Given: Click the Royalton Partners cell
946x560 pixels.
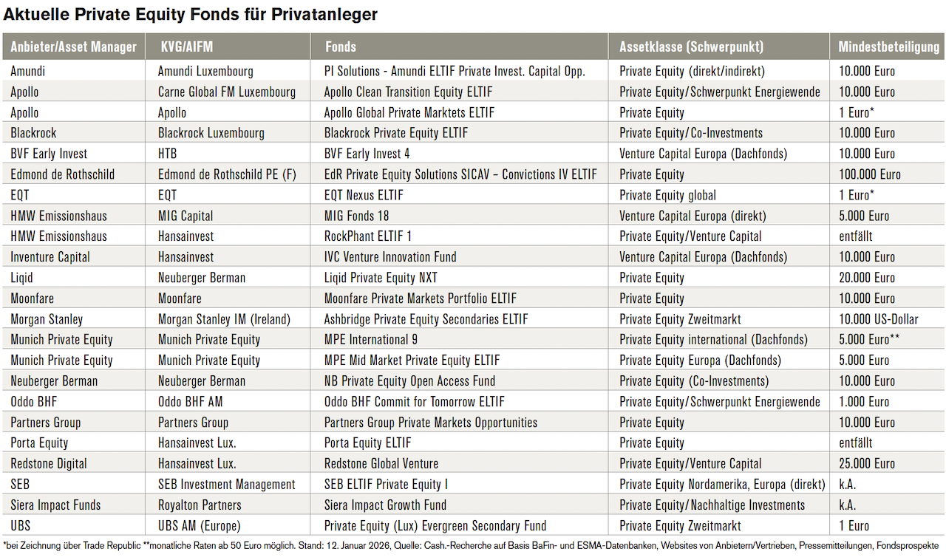Looking at the screenshot, I should (200, 505).
